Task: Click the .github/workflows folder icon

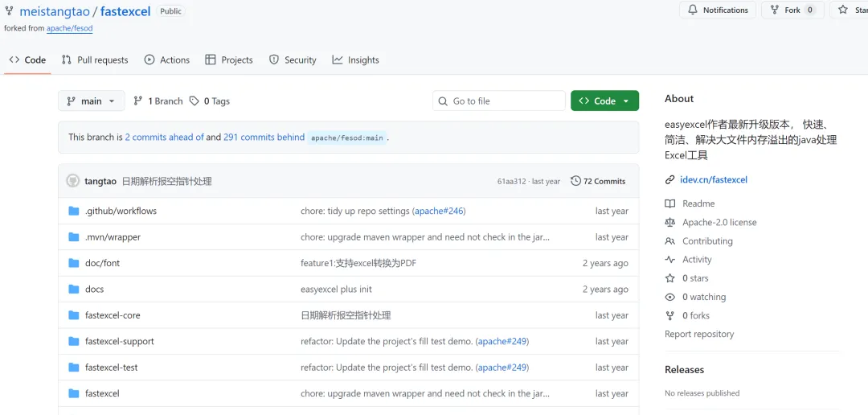Action: [x=74, y=211]
